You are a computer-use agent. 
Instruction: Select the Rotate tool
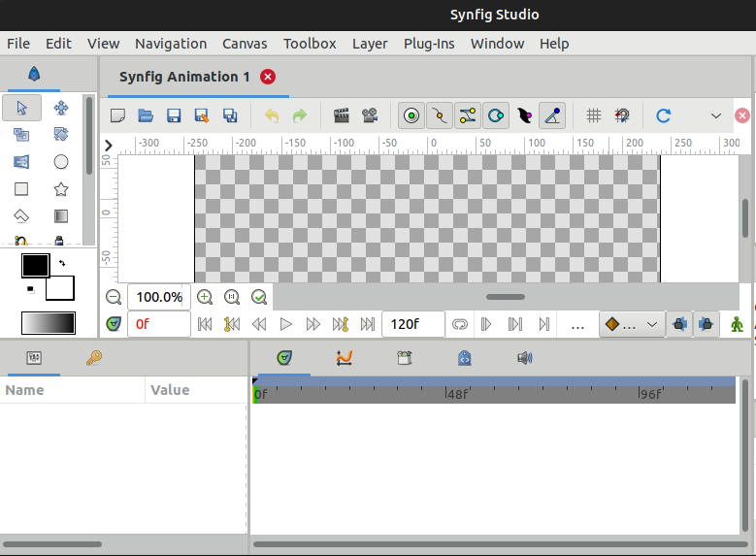click(x=61, y=135)
